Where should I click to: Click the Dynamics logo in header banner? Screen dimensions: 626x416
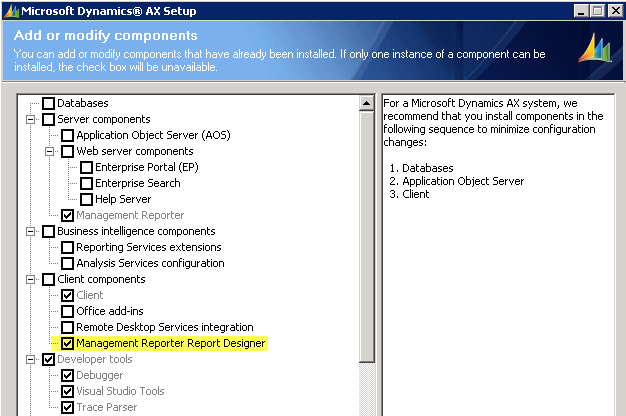click(595, 48)
